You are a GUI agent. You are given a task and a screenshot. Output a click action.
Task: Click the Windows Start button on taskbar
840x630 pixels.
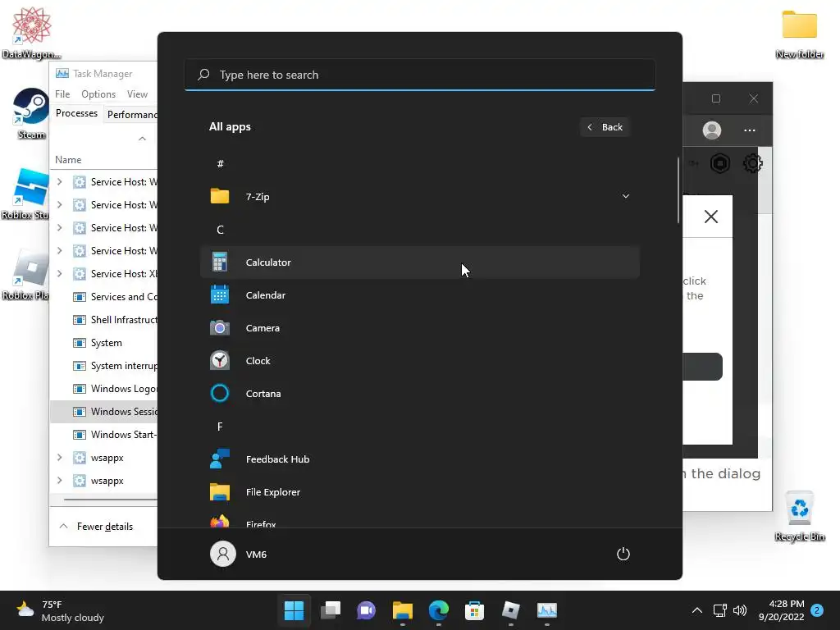294,610
